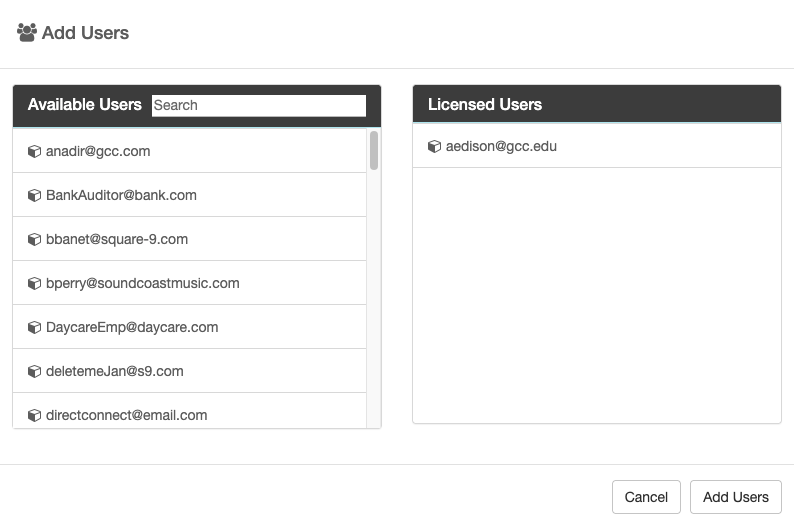Choose bbanet@square-9.com from the list

click(x=117, y=240)
